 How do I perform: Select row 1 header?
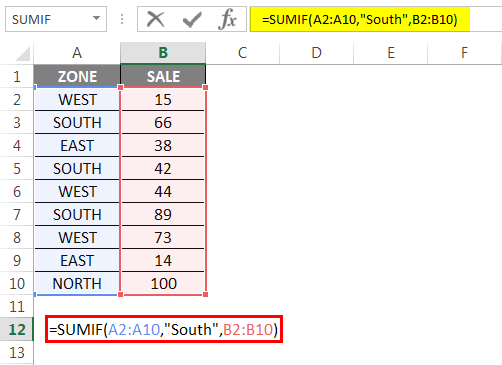17,77
